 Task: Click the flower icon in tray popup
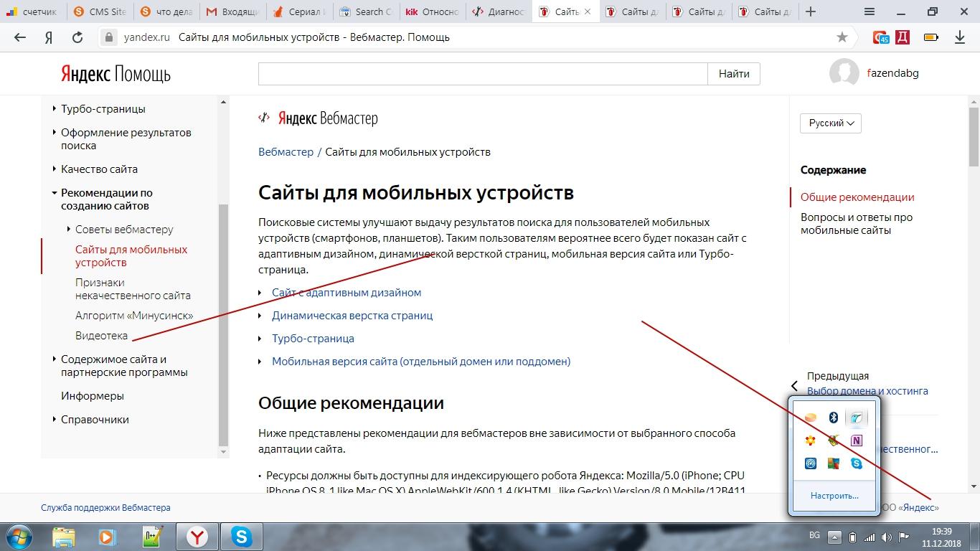click(x=811, y=441)
